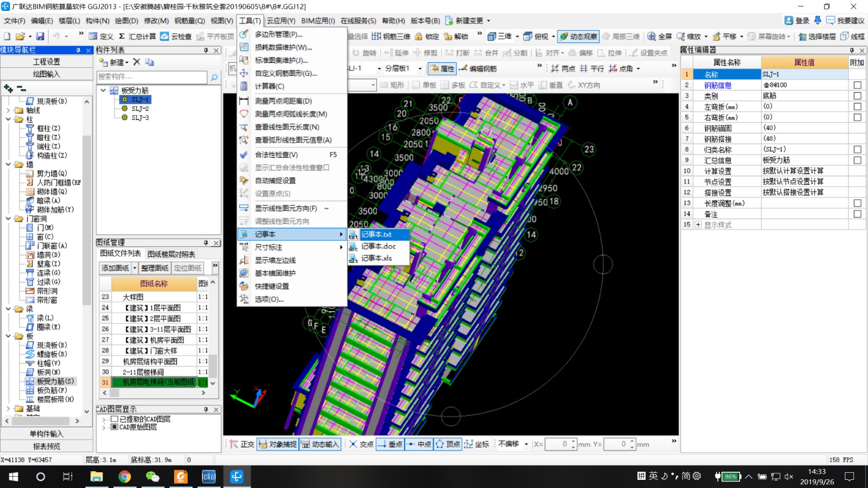
Task: Toggle 对象捕捉 in the status bar
Action: pyautogui.click(x=277, y=444)
